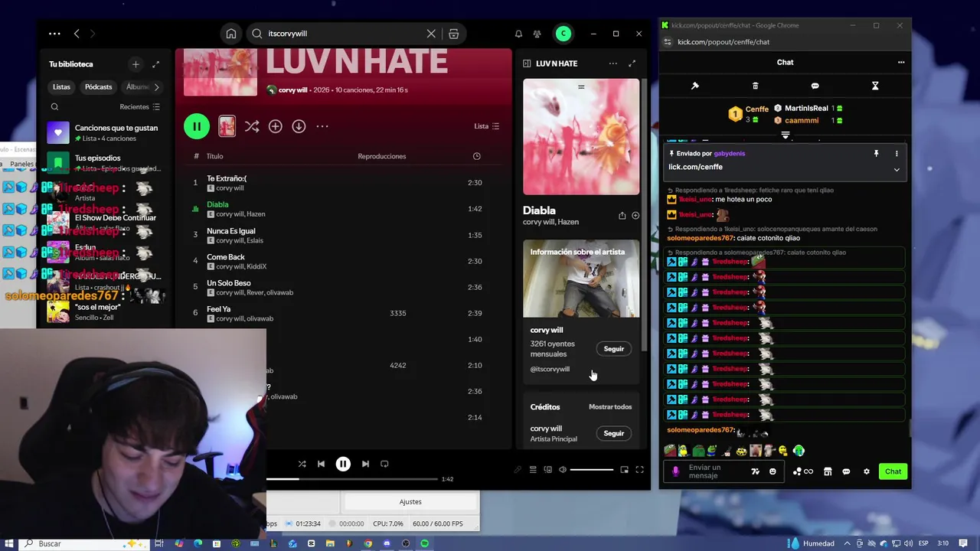Add Diabla to liked songs
The height and width of the screenshot is (551, 980).
635,216
